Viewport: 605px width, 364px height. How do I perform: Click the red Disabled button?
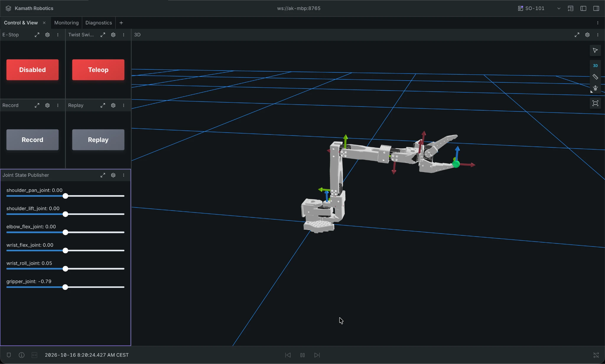click(32, 70)
